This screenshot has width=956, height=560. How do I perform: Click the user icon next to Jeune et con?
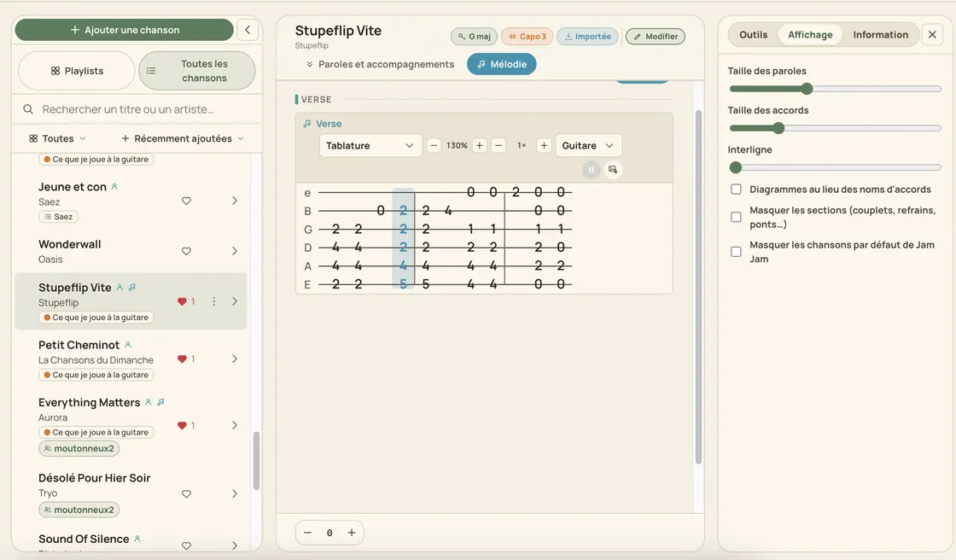(x=114, y=187)
